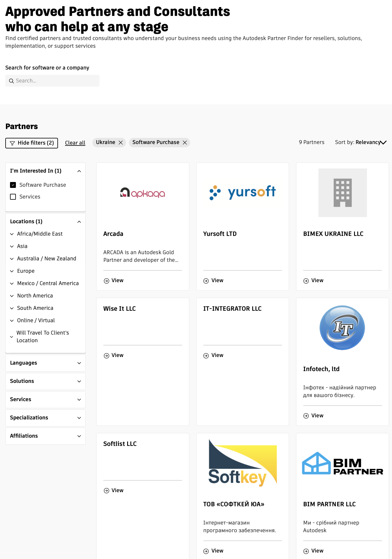The width and height of the screenshot is (392, 559).
Task: Click the arrow icon on ТОВ «СОФТКЕЙ ЮА» View link
Action: (x=206, y=551)
